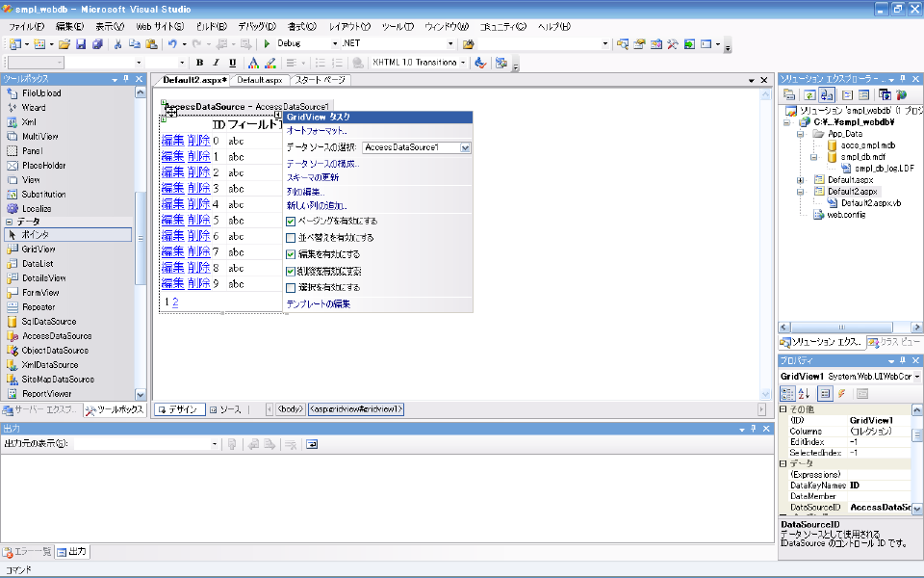
Task: Switch to the Default.aspx tab
Action: click(260, 80)
